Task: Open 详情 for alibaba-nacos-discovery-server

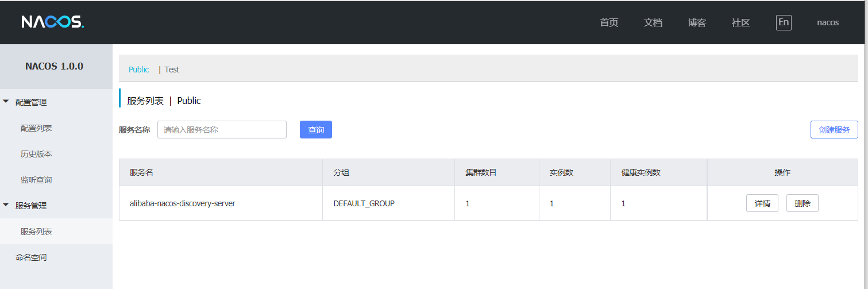Action: [762, 203]
